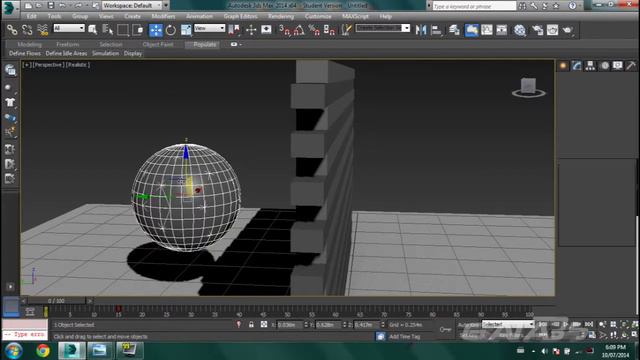The height and width of the screenshot is (360, 640).
Task: Open Select by Name dialog icon
Action: (x=108, y=30)
